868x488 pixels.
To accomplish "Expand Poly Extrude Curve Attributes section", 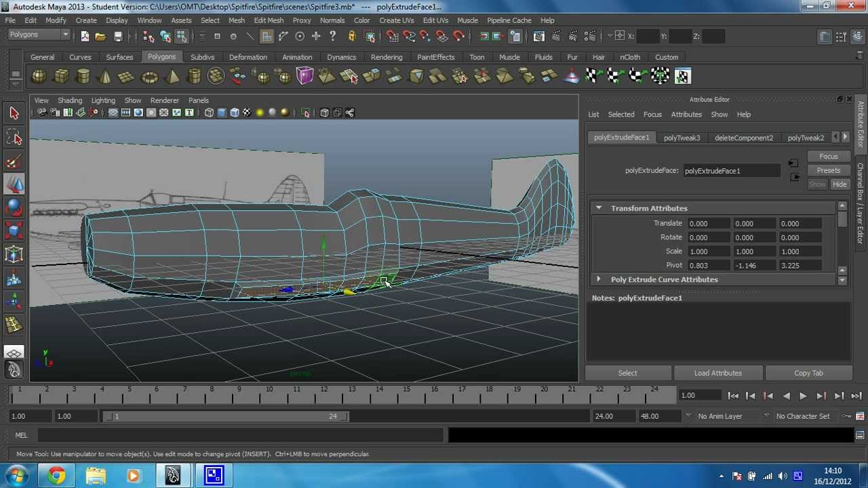I will pos(599,279).
